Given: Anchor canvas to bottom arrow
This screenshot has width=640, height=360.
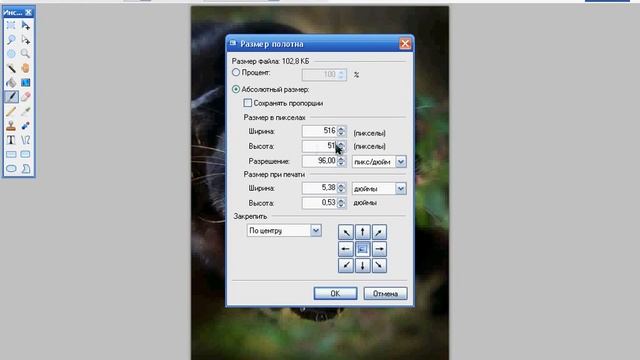Looking at the screenshot, I should pyautogui.click(x=362, y=266).
